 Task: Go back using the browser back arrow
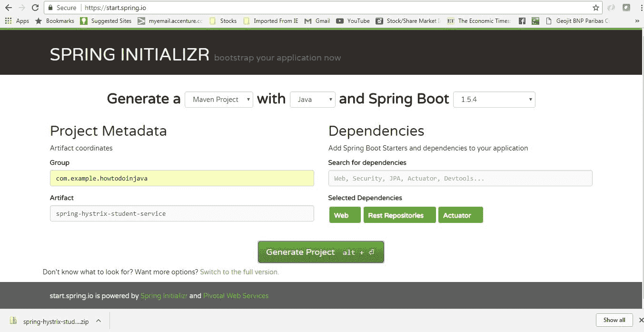[x=8, y=8]
